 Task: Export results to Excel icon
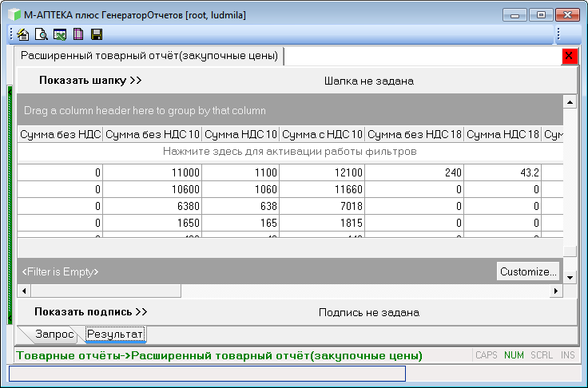tap(60, 34)
